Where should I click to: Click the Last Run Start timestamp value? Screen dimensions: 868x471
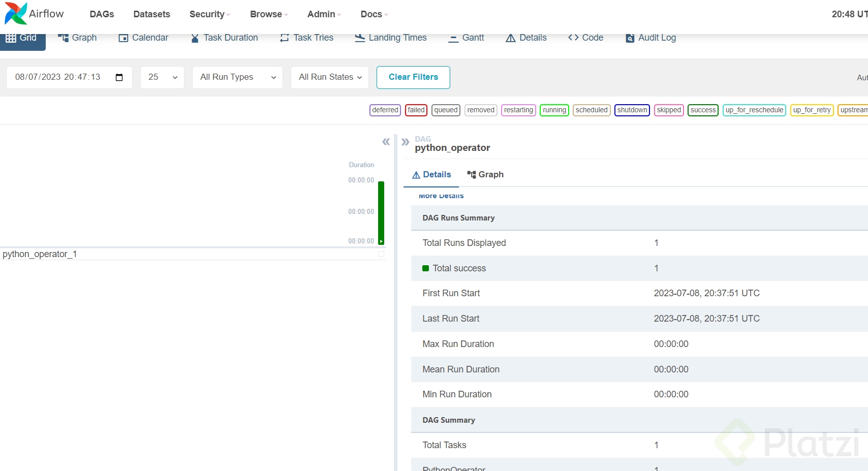[x=706, y=319]
